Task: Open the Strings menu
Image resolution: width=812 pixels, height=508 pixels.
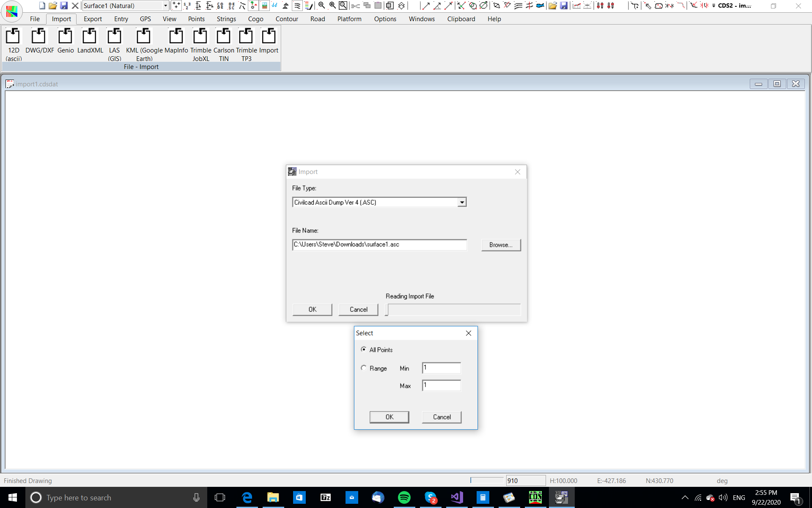Action: point(226,19)
